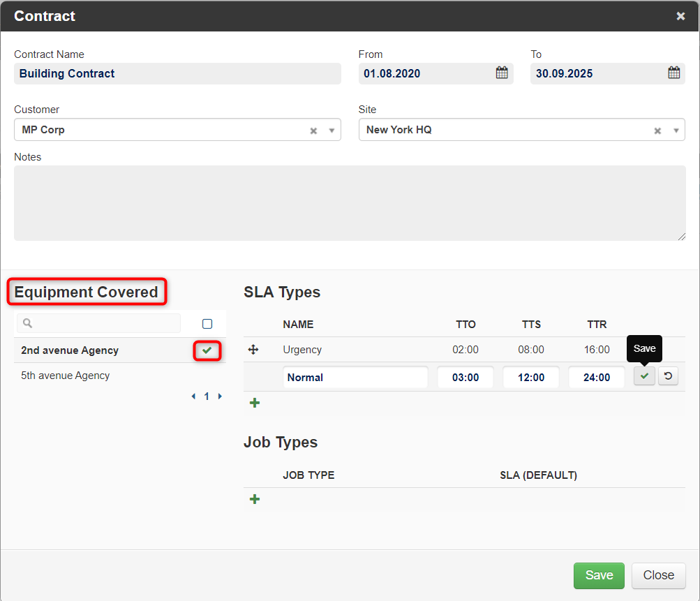700x601 pixels.
Task: Expand the Site dropdown arrow
Action: coord(676,131)
